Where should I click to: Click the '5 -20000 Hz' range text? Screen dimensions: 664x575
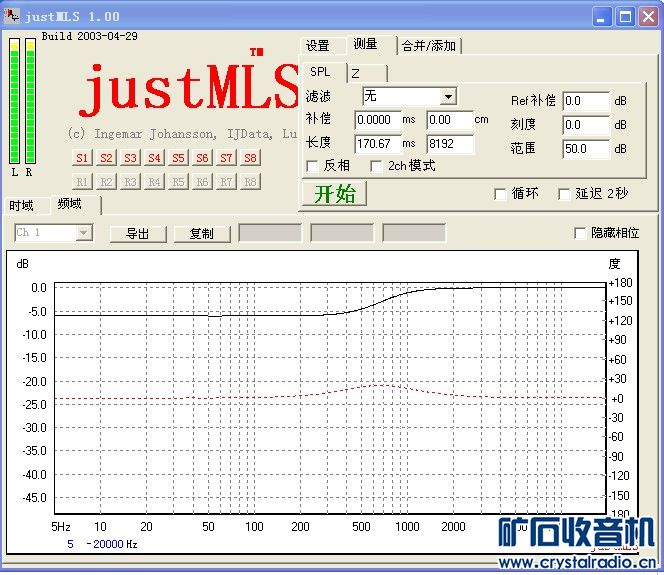102,544
